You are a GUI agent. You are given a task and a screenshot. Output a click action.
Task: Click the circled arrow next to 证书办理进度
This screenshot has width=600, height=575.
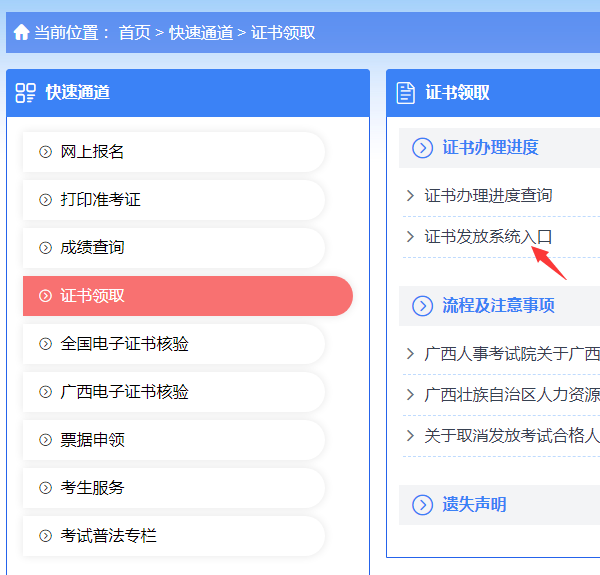pyautogui.click(x=422, y=148)
